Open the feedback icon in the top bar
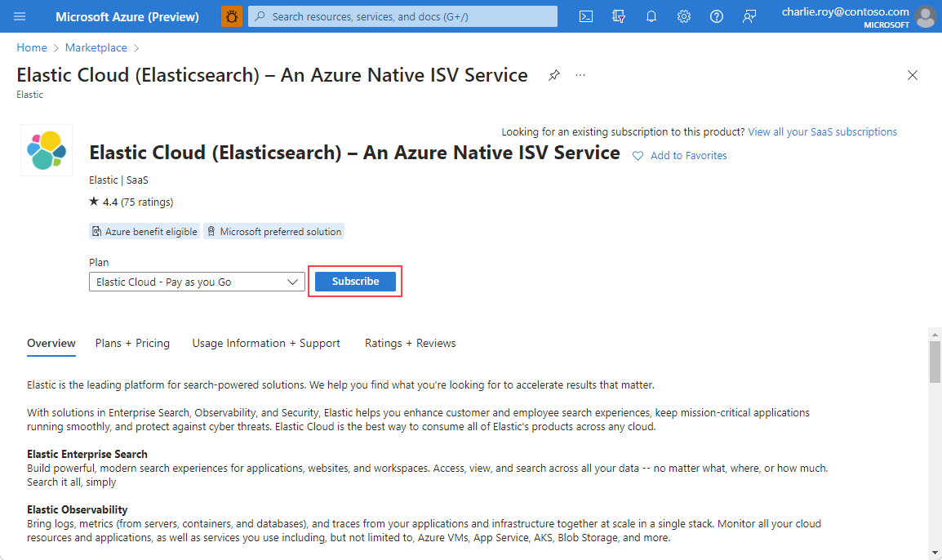Screen dimensions: 942x560 (x=749, y=17)
